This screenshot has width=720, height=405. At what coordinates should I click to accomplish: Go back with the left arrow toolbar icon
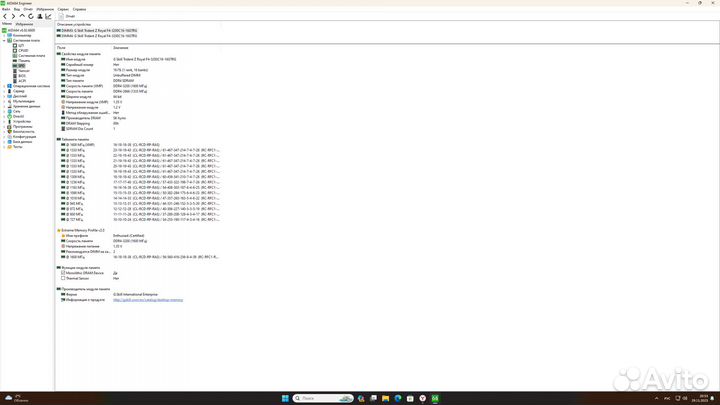tap(5, 16)
